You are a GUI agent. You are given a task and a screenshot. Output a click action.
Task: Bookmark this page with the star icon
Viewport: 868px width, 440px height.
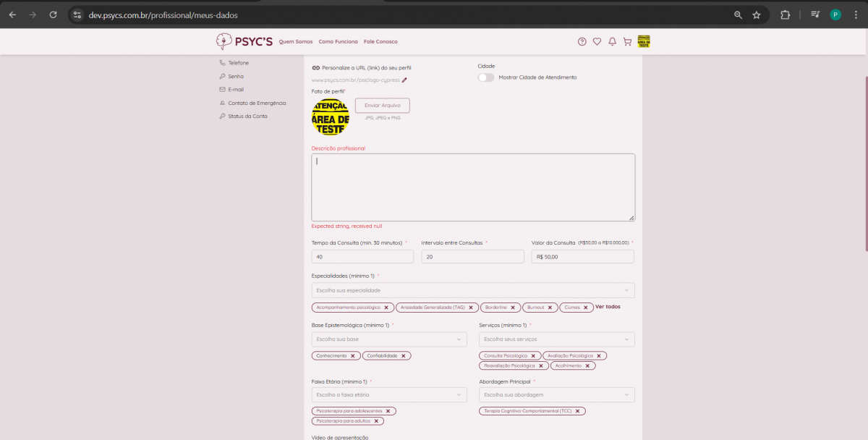point(757,14)
